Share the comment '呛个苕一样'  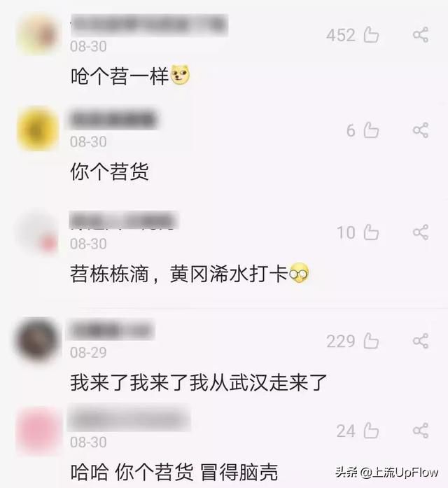[421, 34]
